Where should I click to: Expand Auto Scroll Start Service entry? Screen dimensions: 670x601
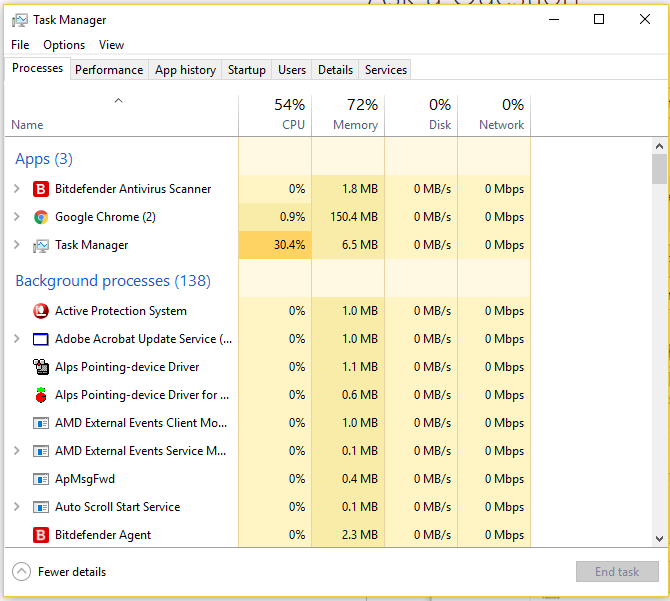(x=17, y=507)
